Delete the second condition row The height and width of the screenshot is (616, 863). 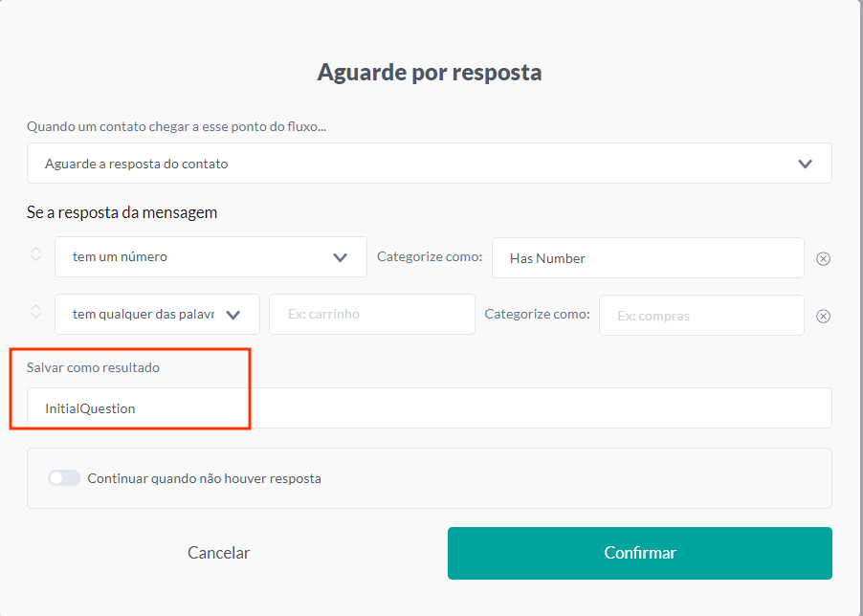coord(824,315)
